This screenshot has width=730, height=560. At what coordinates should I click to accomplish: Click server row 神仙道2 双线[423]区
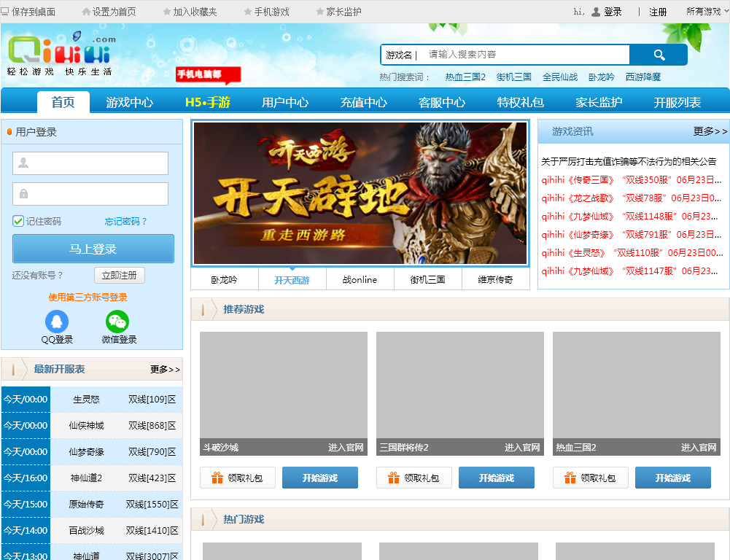92,478
